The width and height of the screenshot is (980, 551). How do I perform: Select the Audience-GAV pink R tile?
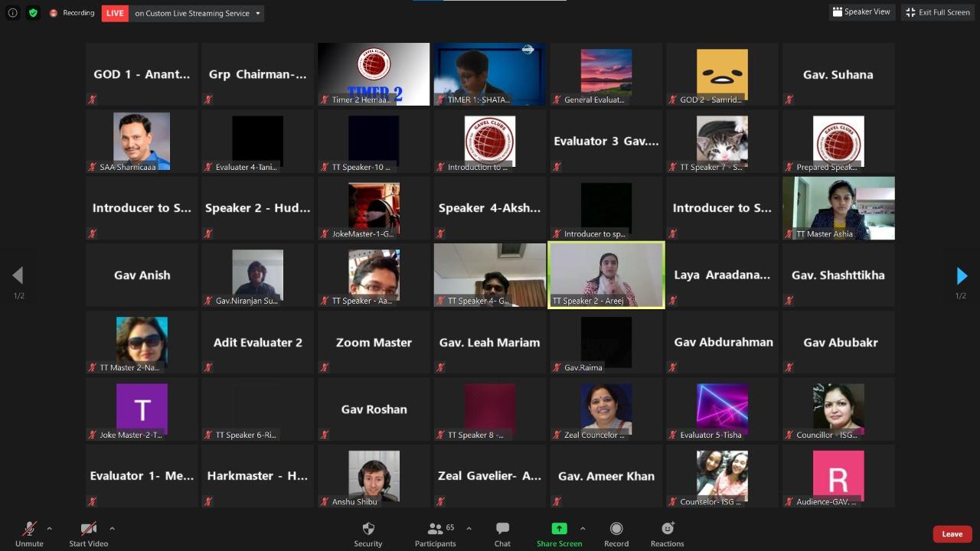coord(838,476)
